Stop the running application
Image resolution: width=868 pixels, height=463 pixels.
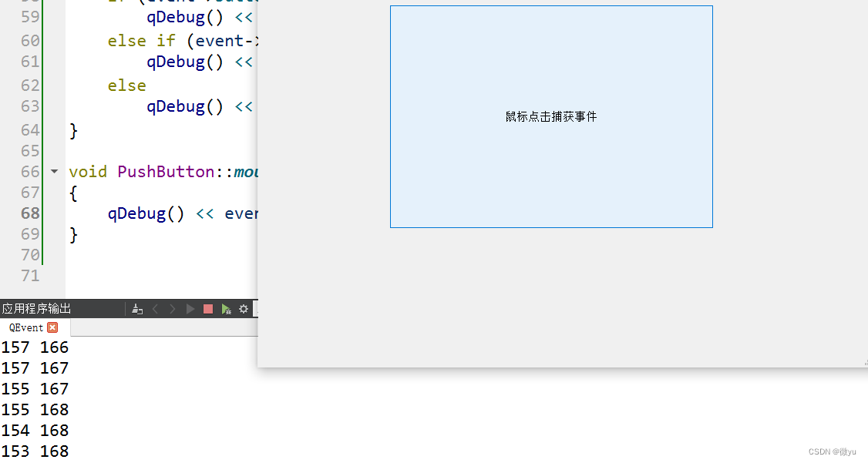tap(208, 309)
